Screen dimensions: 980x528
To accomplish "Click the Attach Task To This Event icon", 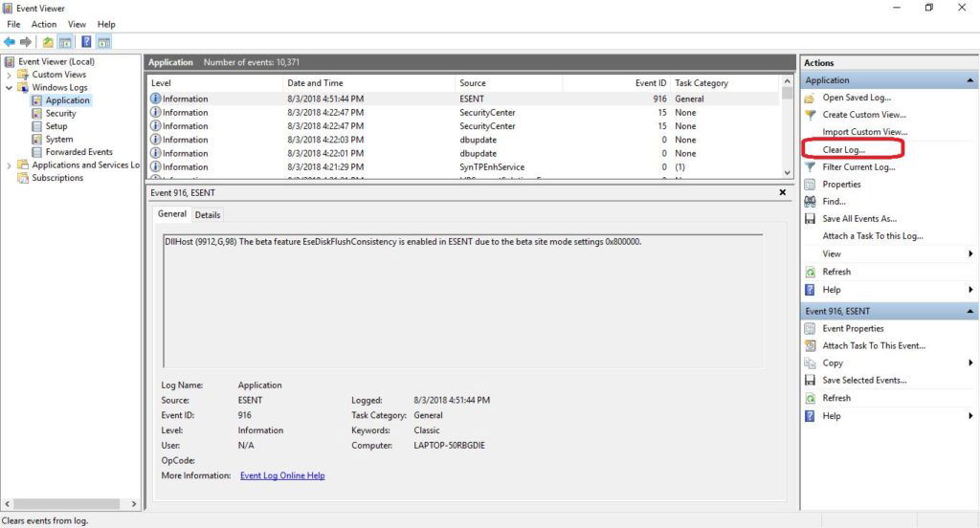I will [x=810, y=345].
